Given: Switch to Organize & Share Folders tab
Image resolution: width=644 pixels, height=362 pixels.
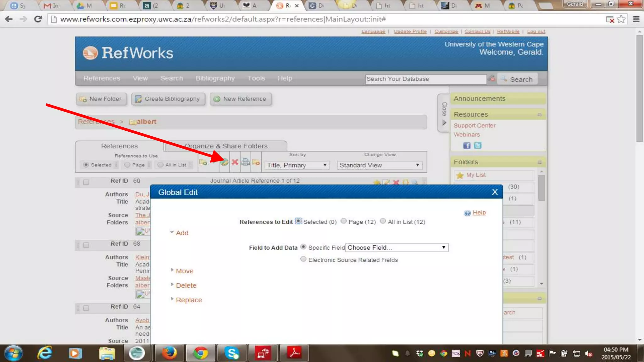Looking at the screenshot, I should tap(226, 146).
